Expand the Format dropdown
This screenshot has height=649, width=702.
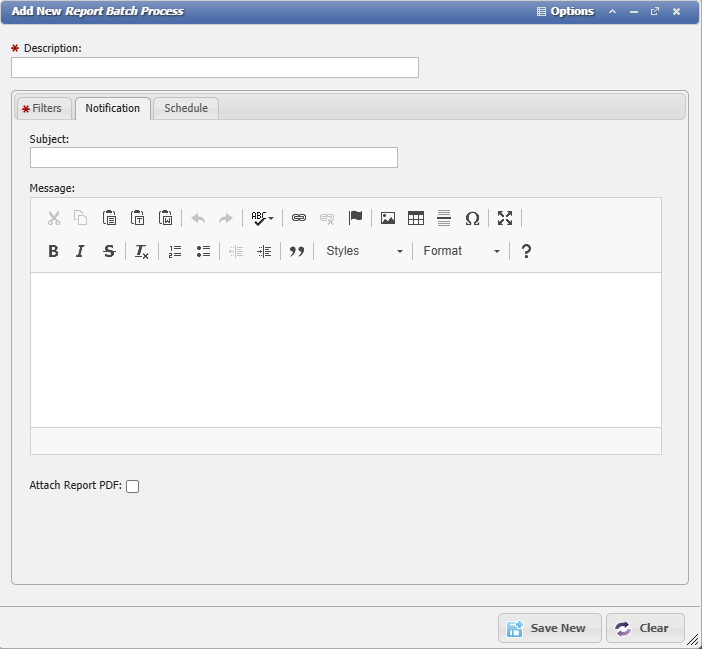(461, 251)
